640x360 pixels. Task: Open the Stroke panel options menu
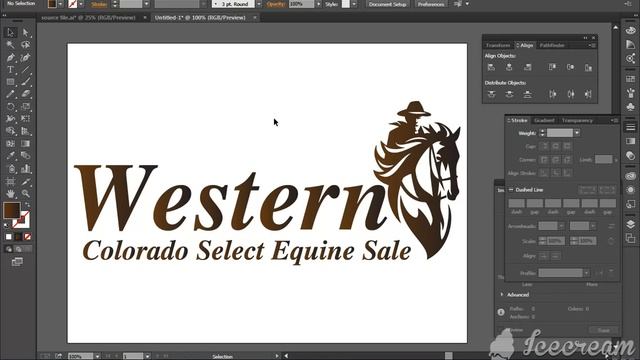614,120
